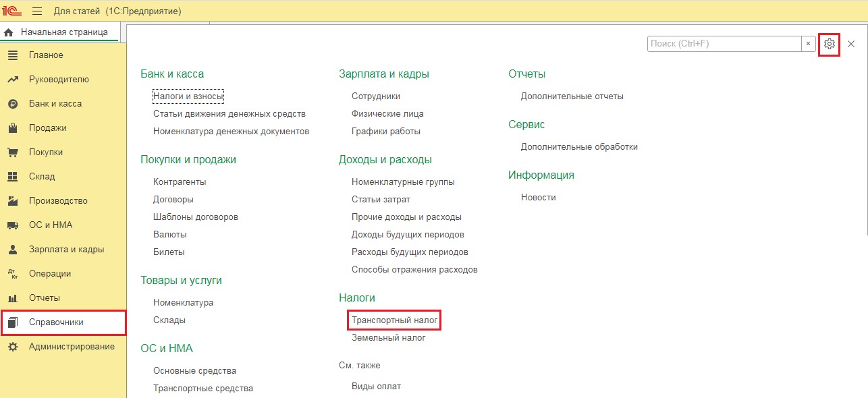Click the 1C logo icon in title bar
This screenshot has width=868, height=398.
tap(12, 11)
